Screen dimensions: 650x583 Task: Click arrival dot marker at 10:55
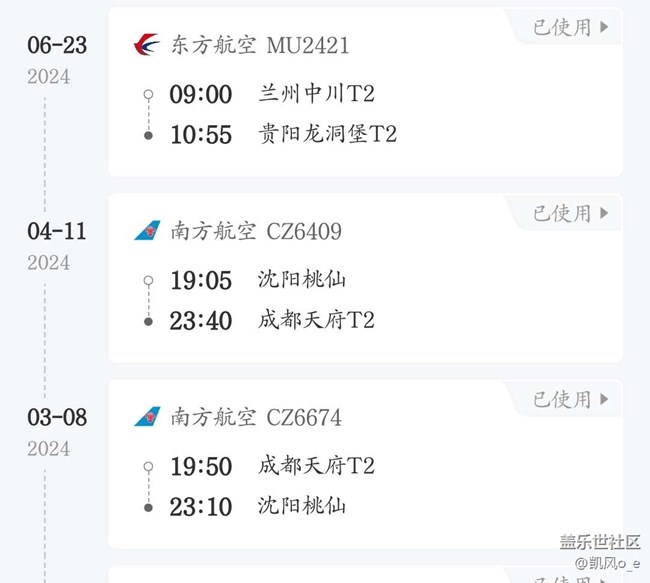[x=148, y=134]
